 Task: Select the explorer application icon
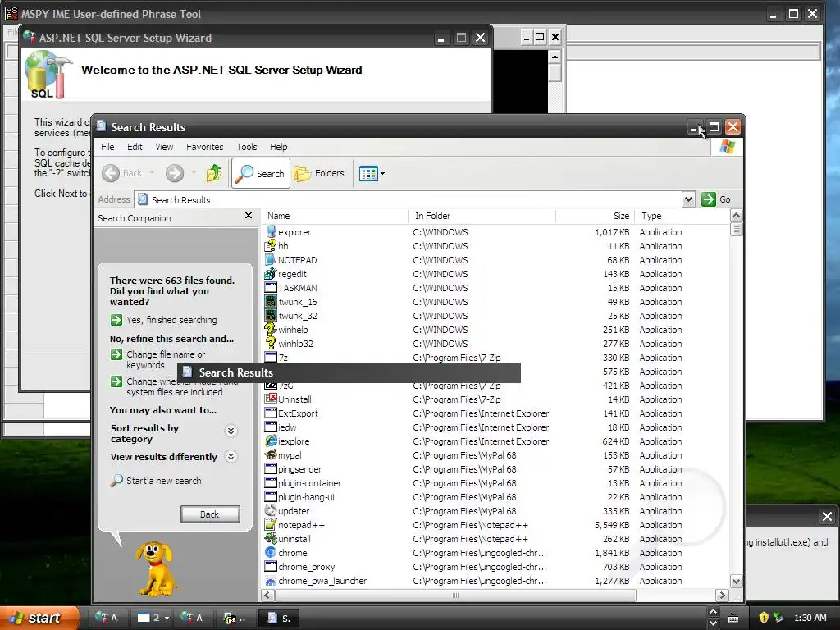pyautogui.click(x=271, y=232)
